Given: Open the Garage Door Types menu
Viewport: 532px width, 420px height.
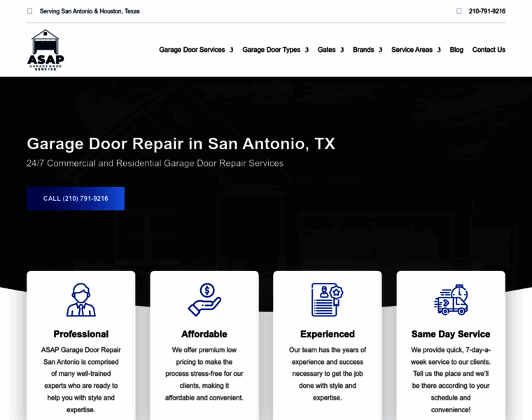Looking at the screenshot, I should point(271,50).
